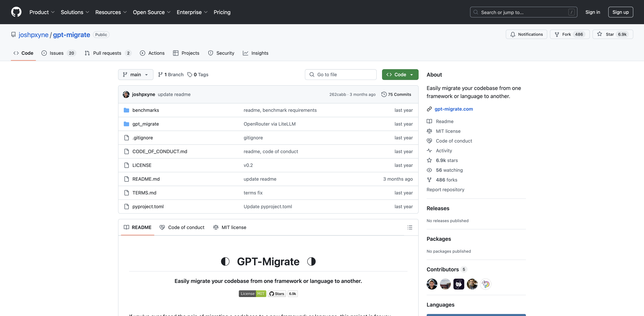Click the Go to file search field
The height and width of the screenshot is (316, 644).
pyautogui.click(x=340, y=75)
